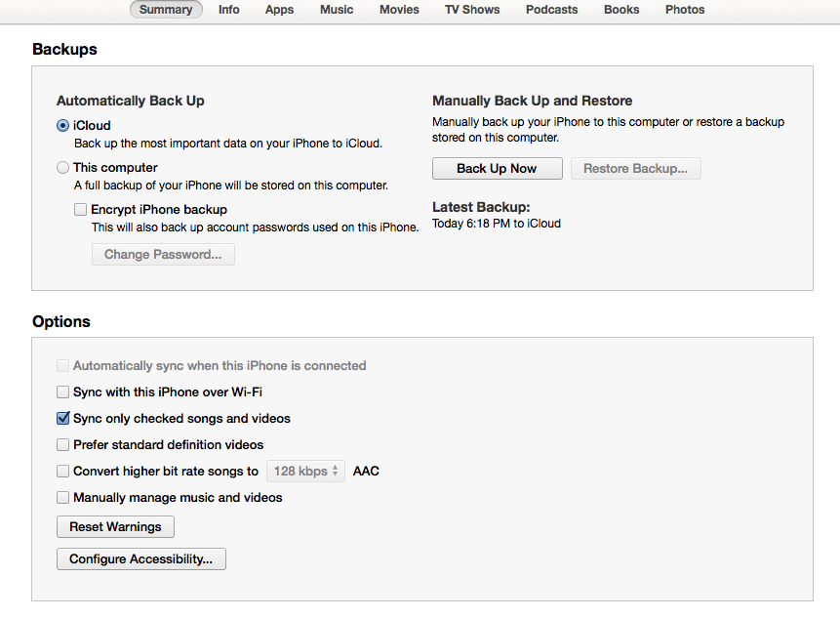Open the 128 kbps bit rate dropdown
This screenshot has width=840, height=619.
coord(306,471)
